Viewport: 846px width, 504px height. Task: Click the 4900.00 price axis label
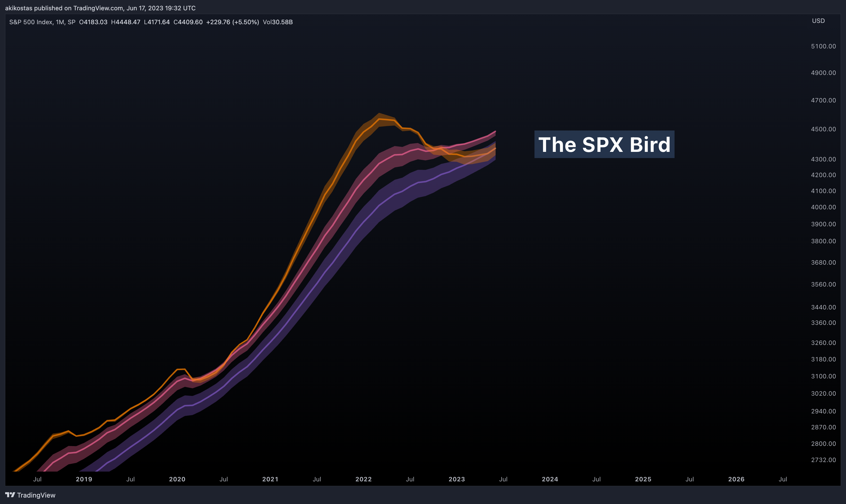[823, 73]
